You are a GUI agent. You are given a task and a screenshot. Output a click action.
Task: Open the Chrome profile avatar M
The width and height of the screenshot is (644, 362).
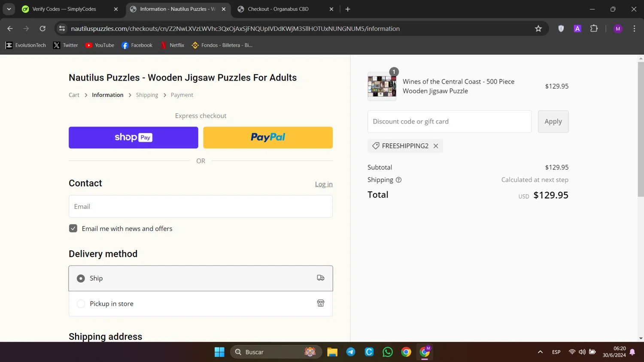618,29
